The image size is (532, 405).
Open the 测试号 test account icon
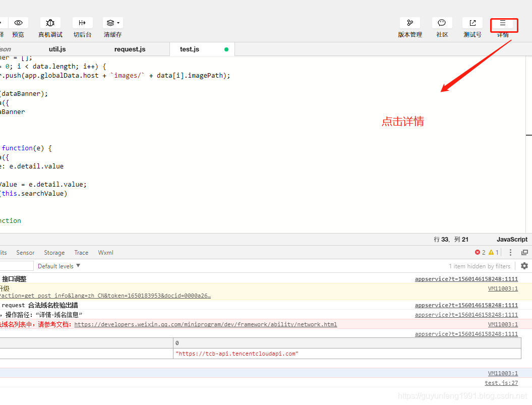coord(472,23)
